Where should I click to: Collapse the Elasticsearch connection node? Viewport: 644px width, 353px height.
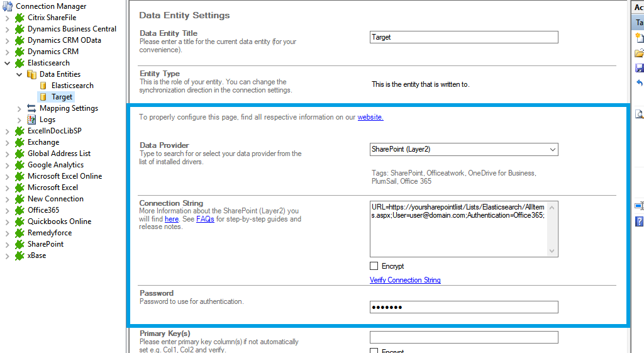(x=8, y=63)
